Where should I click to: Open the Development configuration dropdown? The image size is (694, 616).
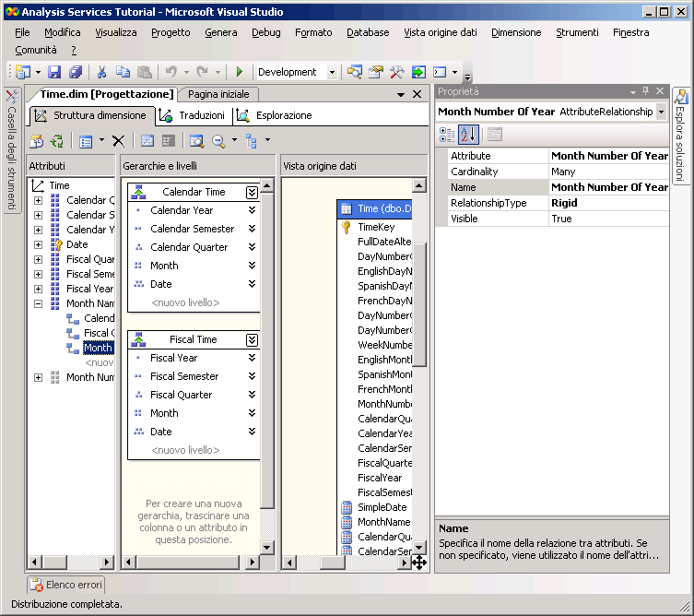click(x=332, y=72)
